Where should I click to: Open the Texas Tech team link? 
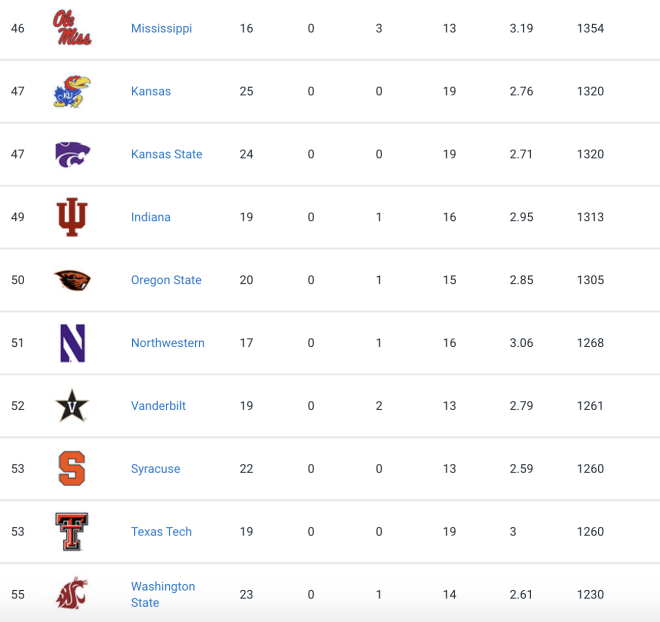click(161, 532)
